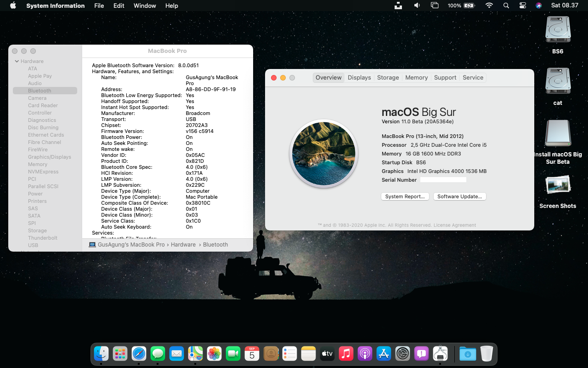Open Mail app in Dock
The height and width of the screenshot is (368, 588).
tap(176, 353)
